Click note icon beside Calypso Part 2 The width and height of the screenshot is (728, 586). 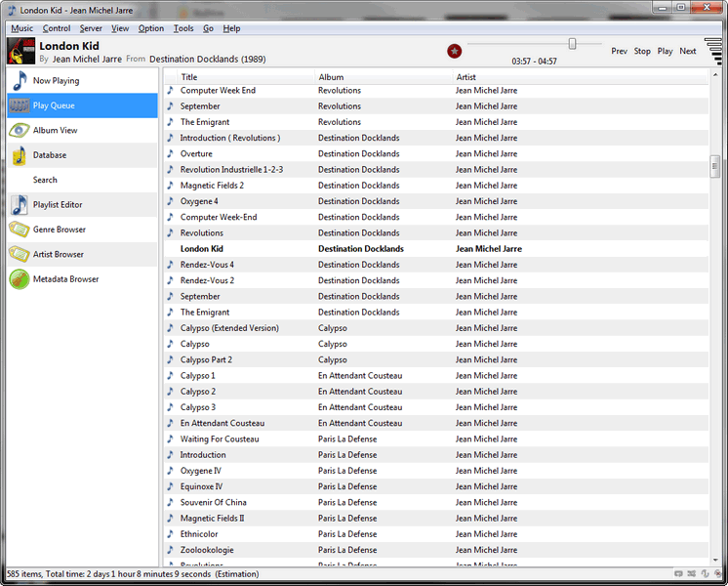(x=171, y=359)
